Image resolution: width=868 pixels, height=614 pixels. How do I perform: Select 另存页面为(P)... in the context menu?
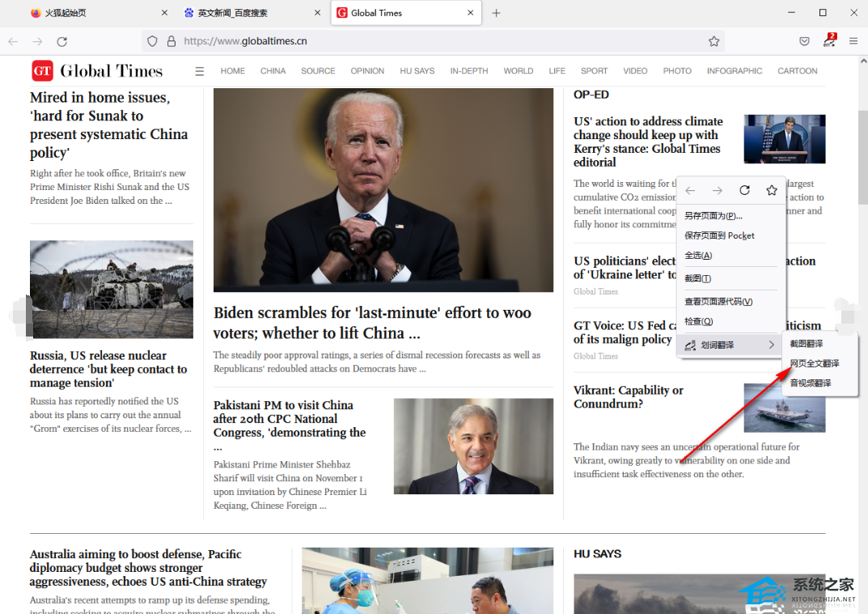coord(730,216)
